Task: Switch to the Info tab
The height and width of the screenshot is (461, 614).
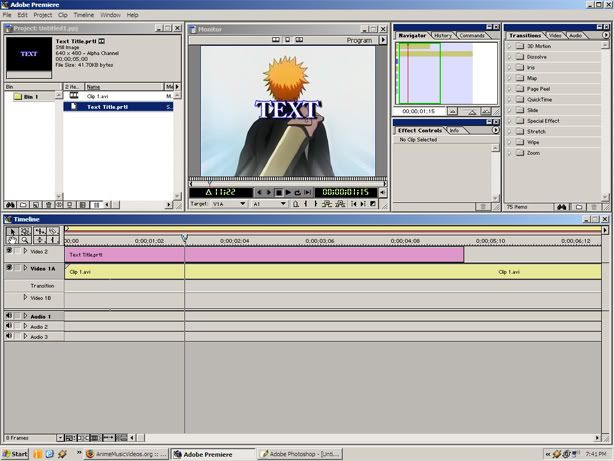Action: [454, 130]
